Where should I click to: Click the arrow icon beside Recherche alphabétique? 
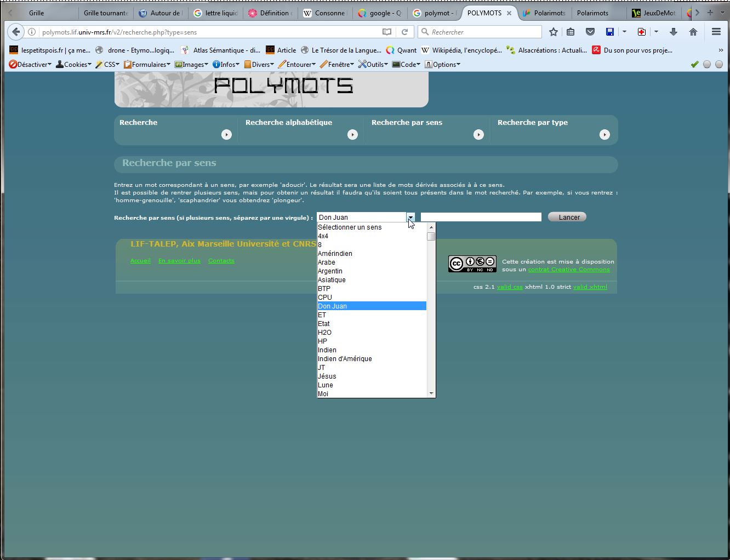pyautogui.click(x=352, y=134)
